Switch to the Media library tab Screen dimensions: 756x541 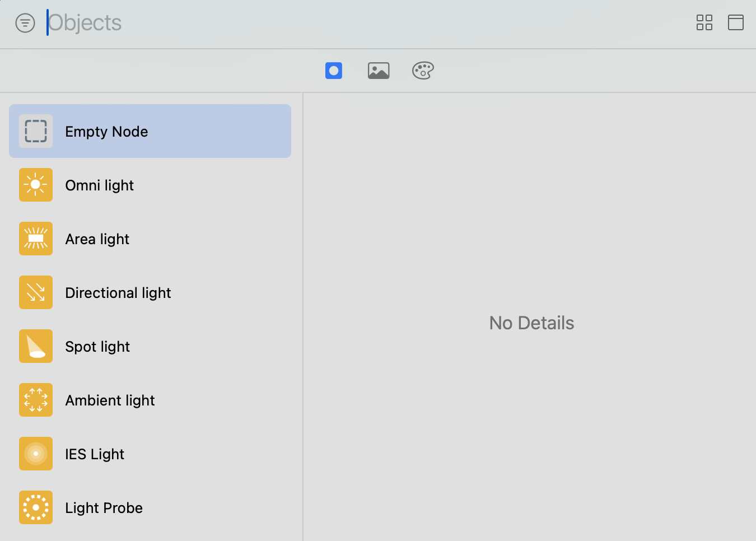pos(379,71)
